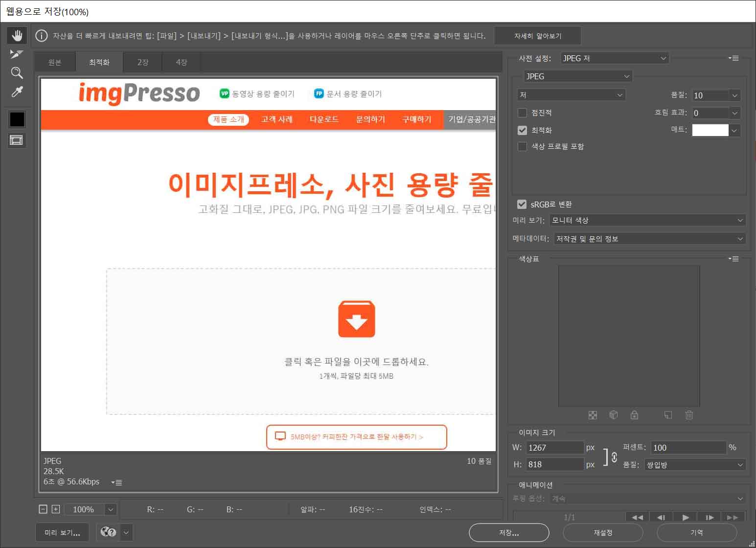The width and height of the screenshot is (756, 548).
Task: Click the black eyedropper color swatch
Action: click(17, 119)
